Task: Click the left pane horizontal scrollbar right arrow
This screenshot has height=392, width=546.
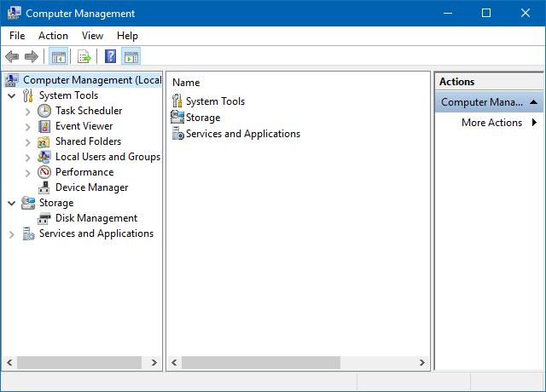Action: point(154,362)
